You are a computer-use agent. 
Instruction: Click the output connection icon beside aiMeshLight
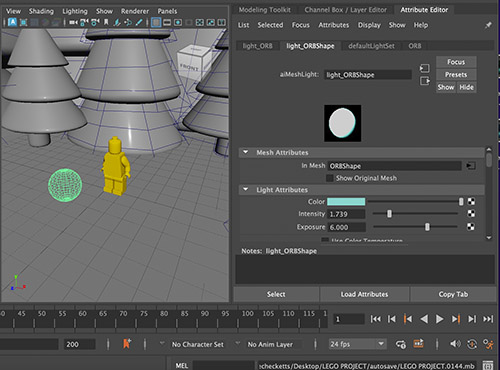424,81
